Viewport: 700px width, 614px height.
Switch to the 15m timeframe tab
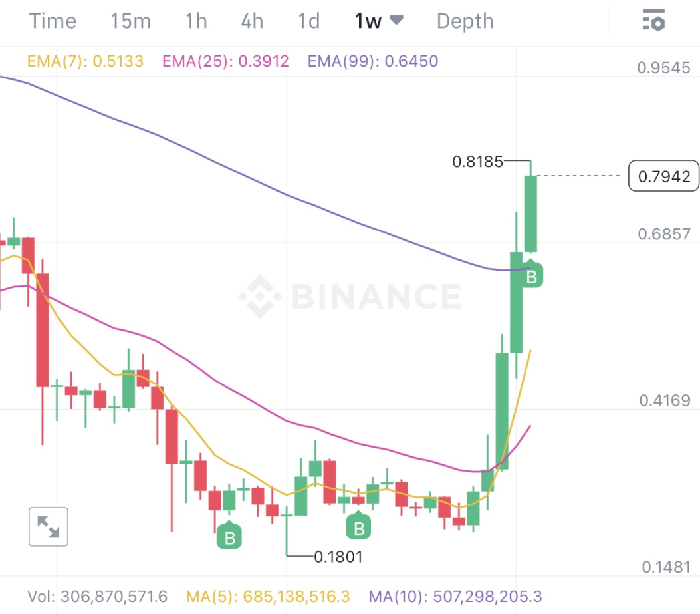point(130,21)
